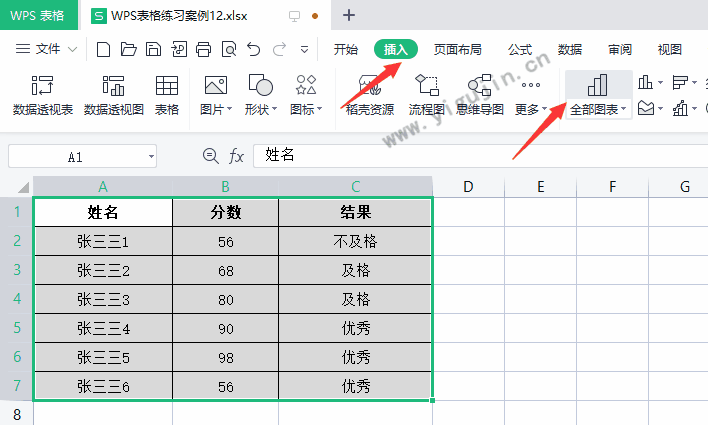Screen dimensions: 708x425
Task: Switch to the 开始 tab
Action: (346, 49)
